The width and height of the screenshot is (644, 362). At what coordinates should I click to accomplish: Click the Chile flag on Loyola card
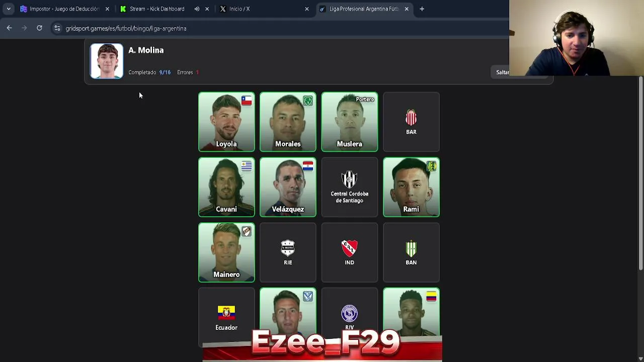pos(247,101)
